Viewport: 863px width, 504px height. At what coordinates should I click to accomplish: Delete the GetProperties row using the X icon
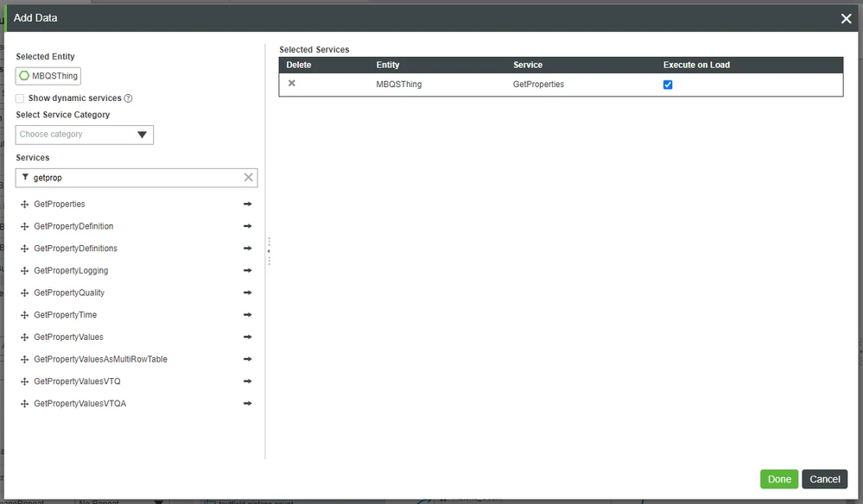tap(291, 83)
